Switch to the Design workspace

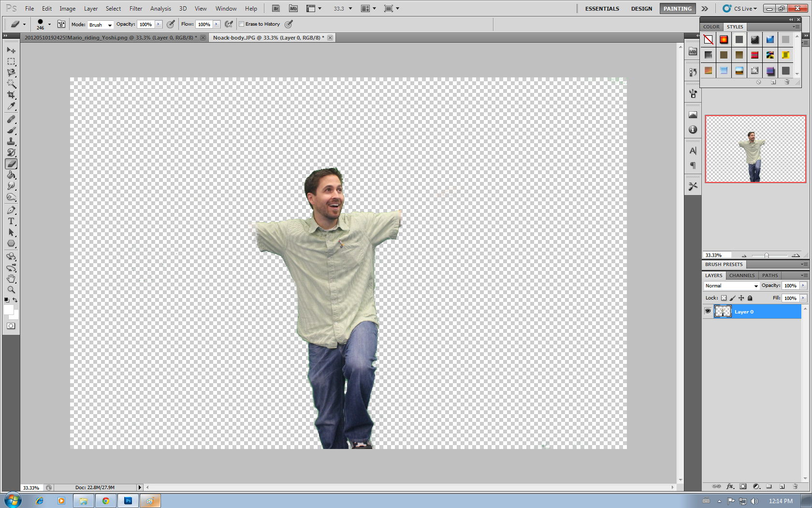coord(641,9)
